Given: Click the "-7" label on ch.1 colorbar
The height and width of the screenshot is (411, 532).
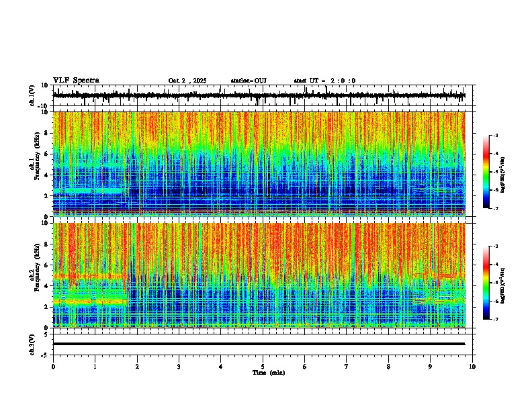Looking at the screenshot, I should (495, 208).
